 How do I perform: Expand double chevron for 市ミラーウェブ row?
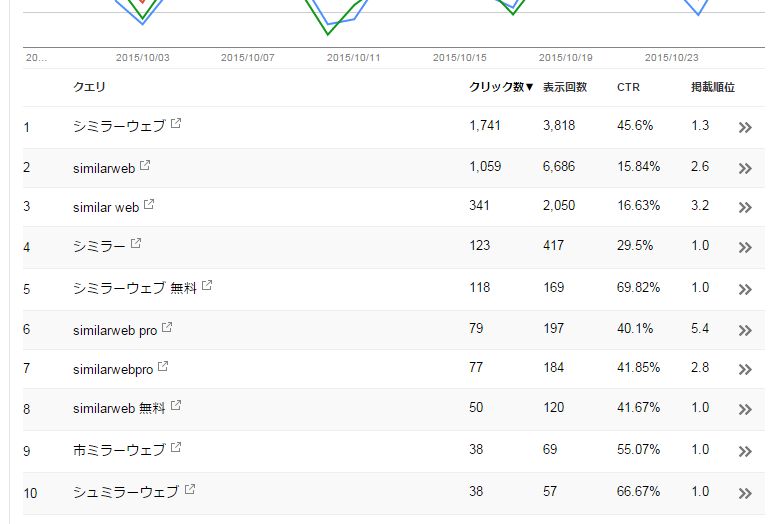pyautogui.click(x=745, y=451)
